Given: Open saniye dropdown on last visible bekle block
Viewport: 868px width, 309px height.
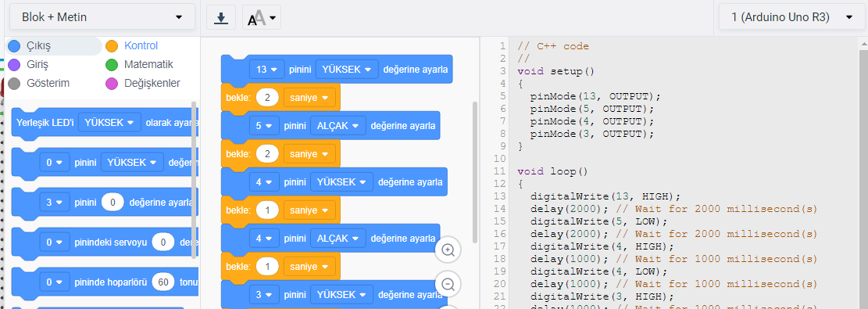Looking at the screenshot, I should click(x=309, y=267).
